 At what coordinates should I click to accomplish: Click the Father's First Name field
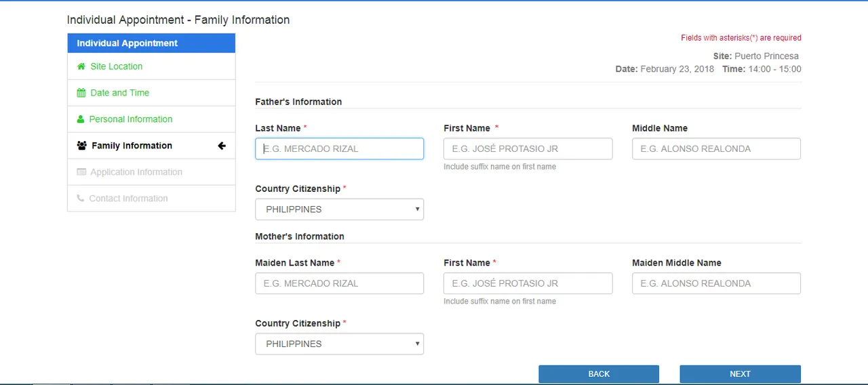528,149
